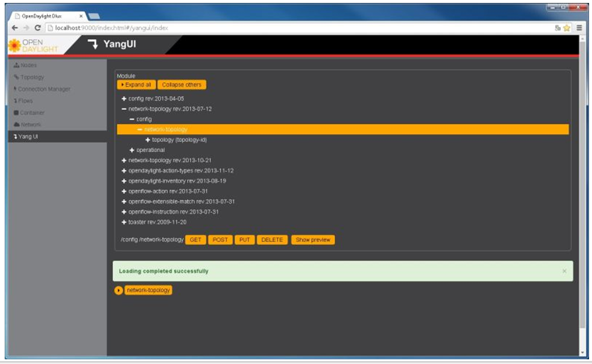
Task: Open Flows in the sidebar
Action: (x=23, y=101)
